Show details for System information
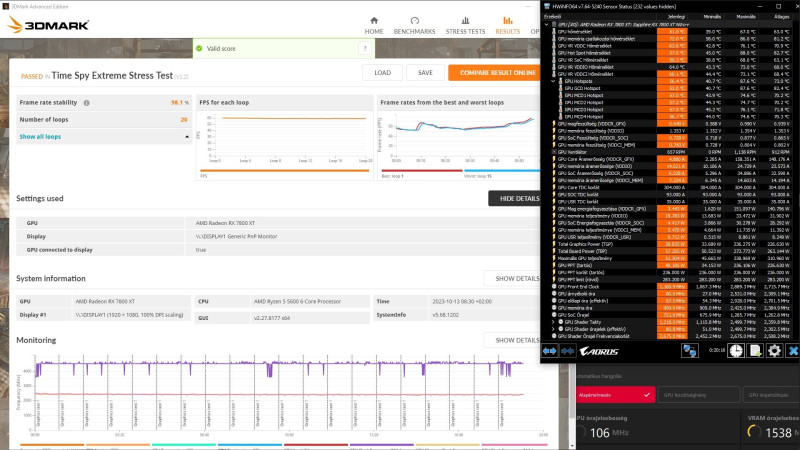The height and width of the screenshot is (450, 800). pyautogui.click(x=512, y=278)
